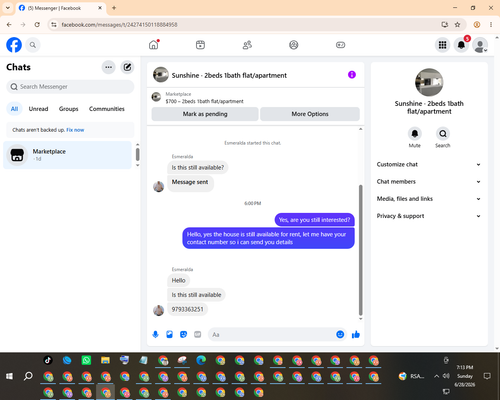Start a new message with the compose icon
This screenshot has width=500, height=400.
[x=127, y=67]
